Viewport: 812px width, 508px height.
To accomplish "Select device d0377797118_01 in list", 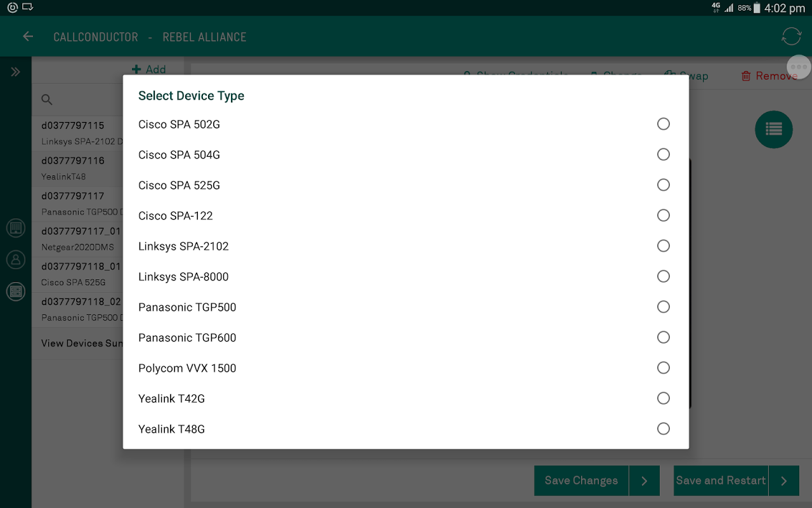I will 77,274.
